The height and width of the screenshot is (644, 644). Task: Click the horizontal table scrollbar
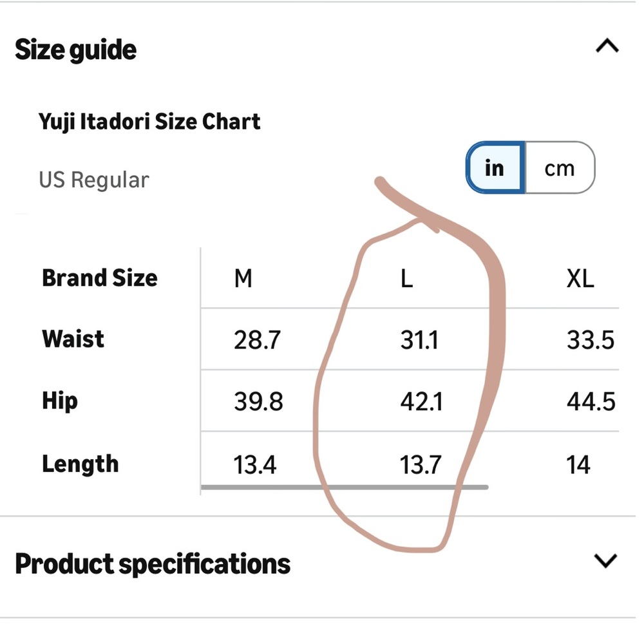pos(345,487)
